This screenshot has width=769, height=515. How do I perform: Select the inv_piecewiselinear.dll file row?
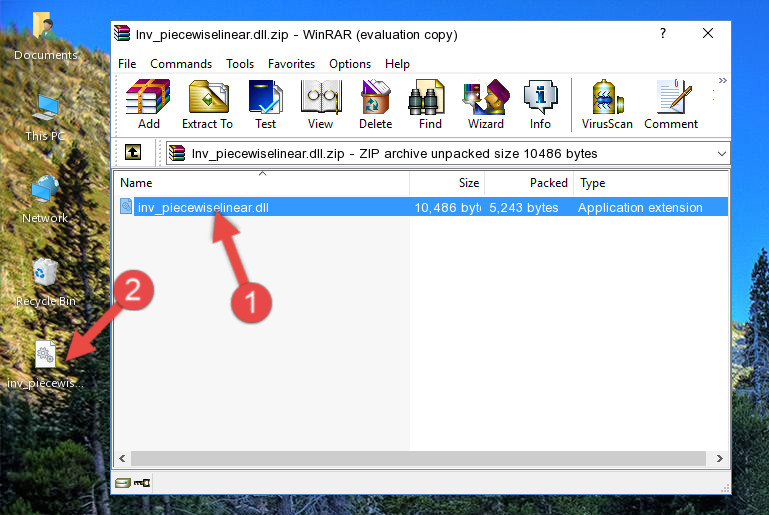pyautogui.click(x=422, y=207)
